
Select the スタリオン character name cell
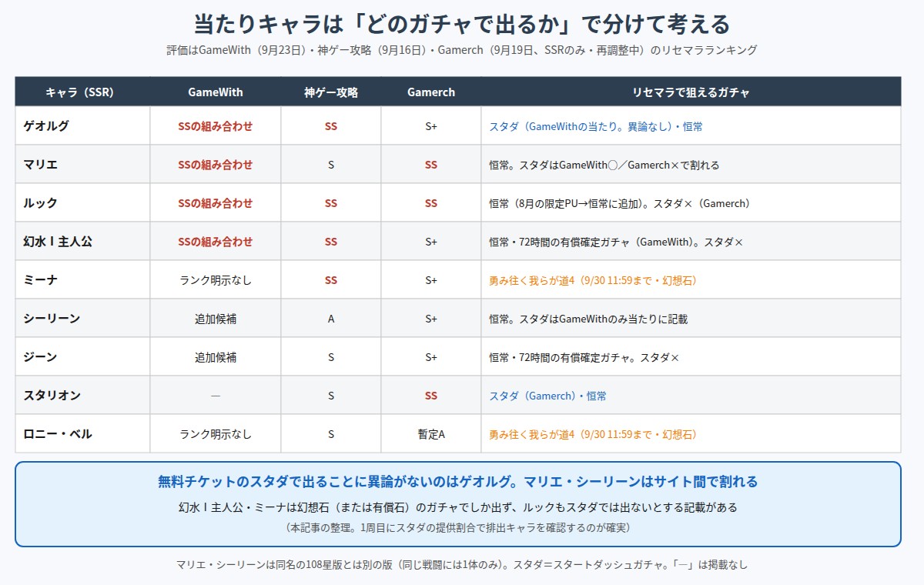point(82,395)
